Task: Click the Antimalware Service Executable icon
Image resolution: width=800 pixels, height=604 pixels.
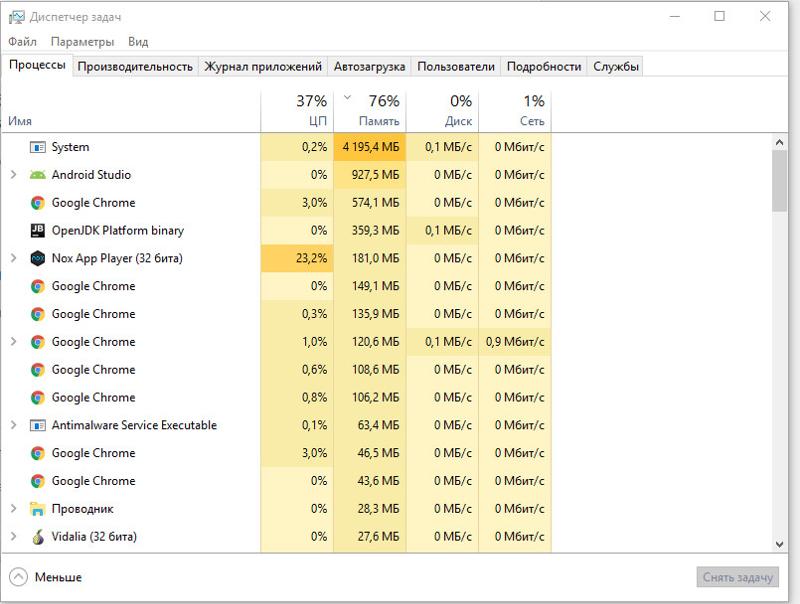Action: click(x=38, y=425)
